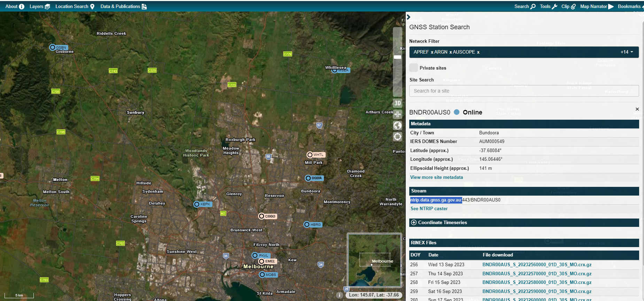Open the Search tool in top bar
The width and height of the screenshot is (644, 301).
point(525,6)
